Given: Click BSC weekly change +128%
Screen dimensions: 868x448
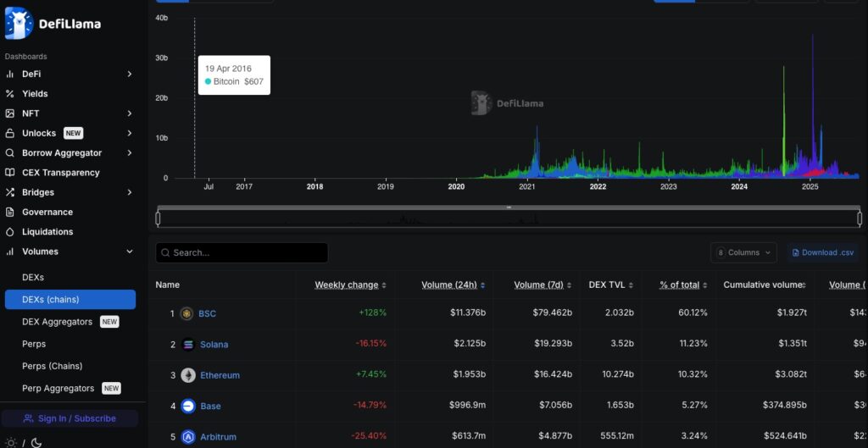Looking at the screenshot, I should pyautogui.click(x=373, y=313).
